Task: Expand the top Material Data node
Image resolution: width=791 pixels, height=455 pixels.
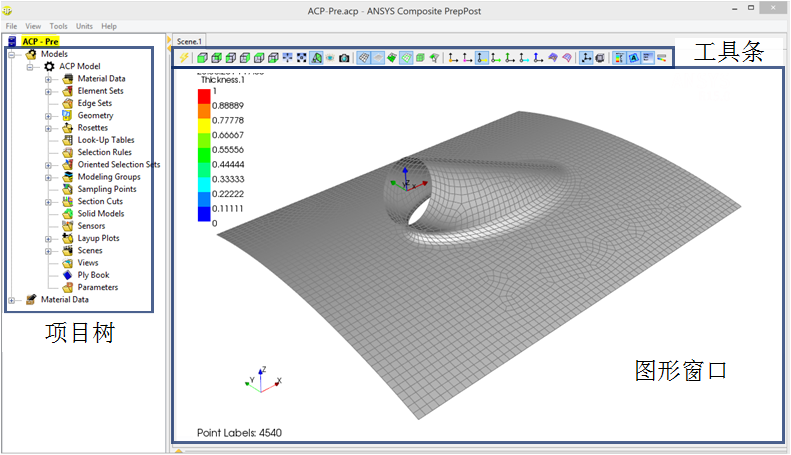Action: (48, 79)
